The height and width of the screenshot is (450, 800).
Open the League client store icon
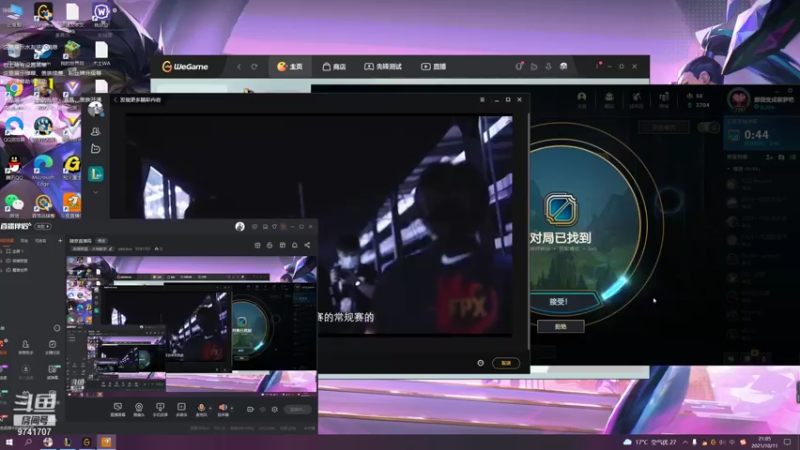664,99
